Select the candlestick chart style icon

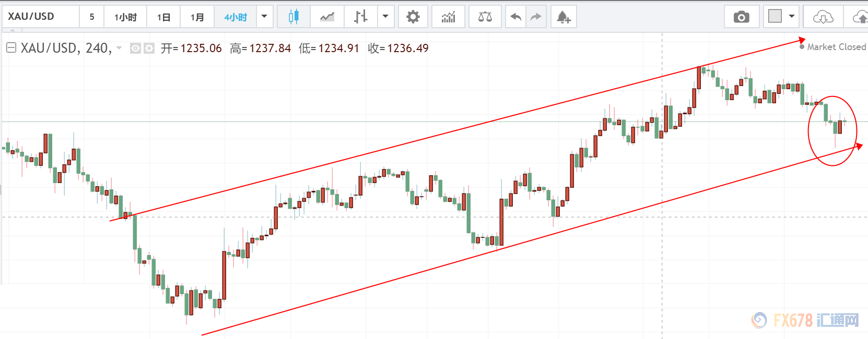point(294,17)
